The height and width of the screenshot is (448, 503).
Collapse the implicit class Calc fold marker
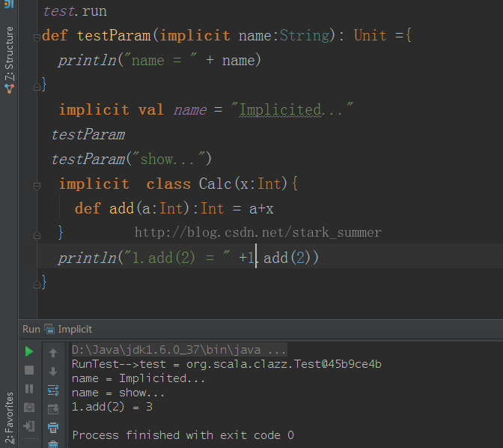[36, 184]
